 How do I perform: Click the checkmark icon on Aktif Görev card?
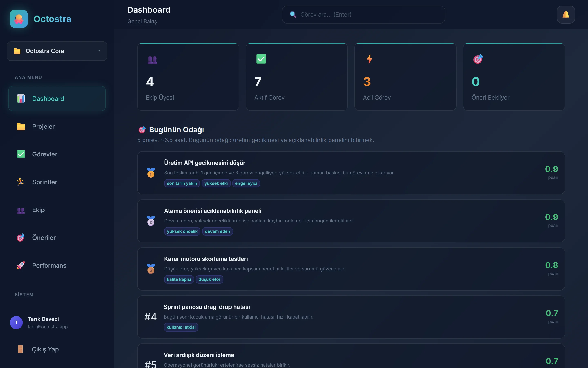tap(261, 59)
